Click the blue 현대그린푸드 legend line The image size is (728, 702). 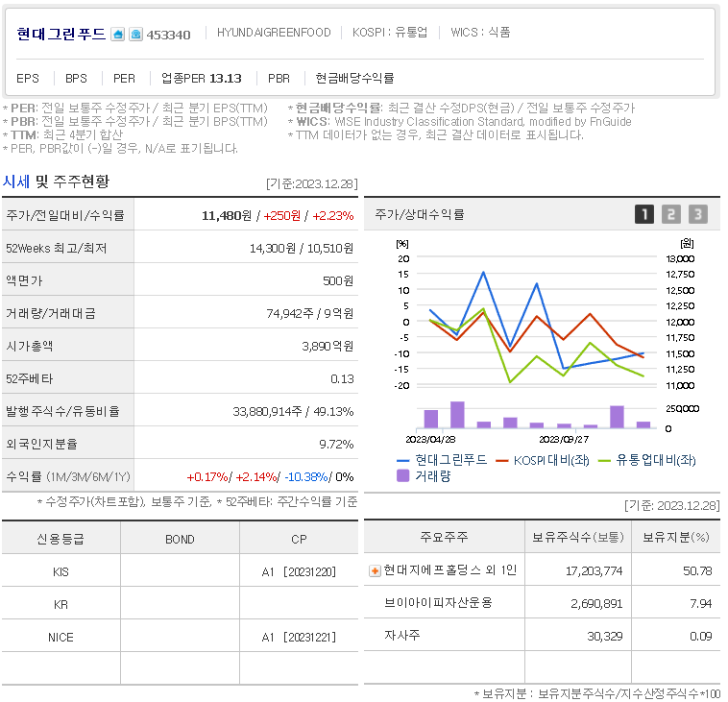(x=403, y=461)
